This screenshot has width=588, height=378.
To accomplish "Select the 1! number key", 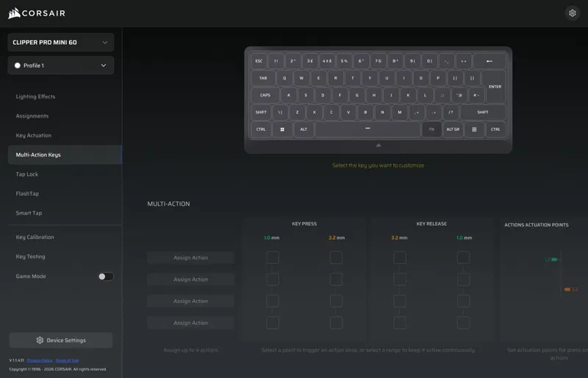I will click(276, 61).
